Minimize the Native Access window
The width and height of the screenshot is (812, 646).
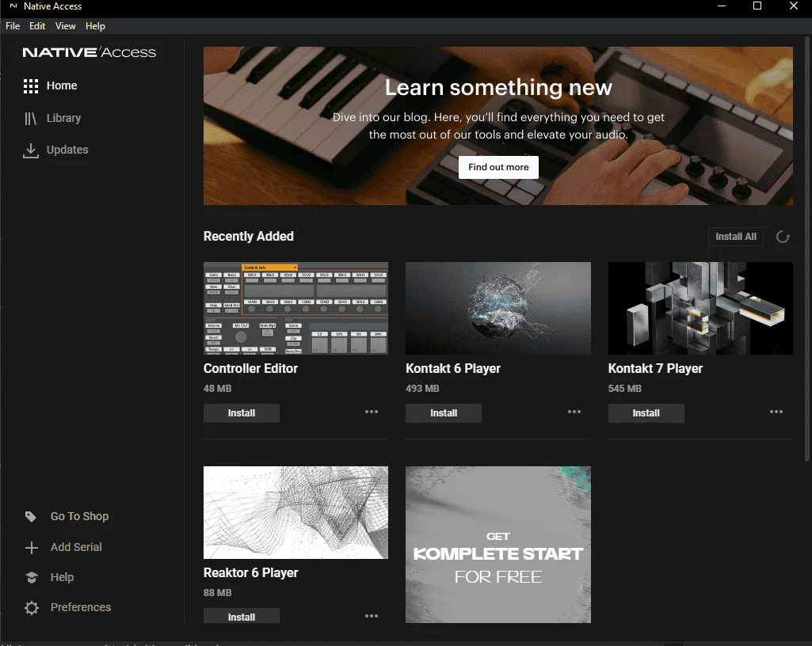pos(722,6)
